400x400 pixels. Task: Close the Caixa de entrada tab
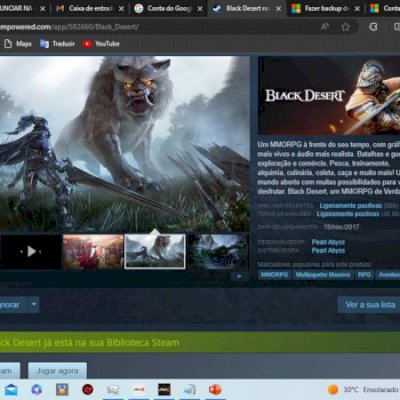point(121,9)
